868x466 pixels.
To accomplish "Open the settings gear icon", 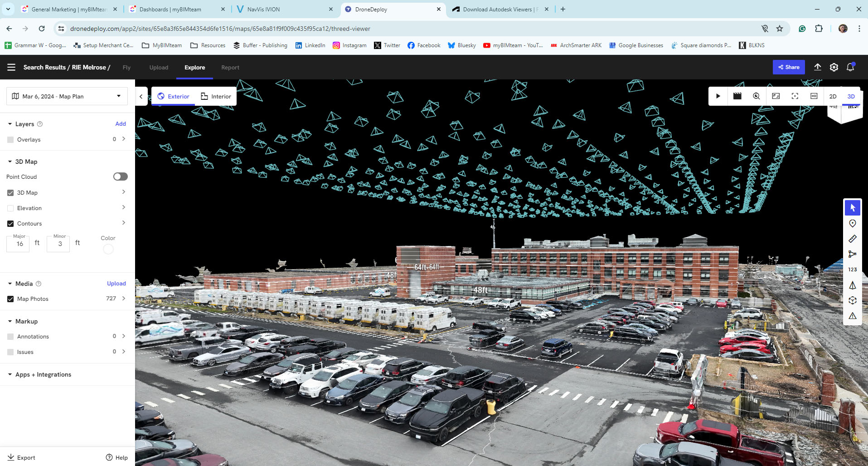I will (x=834, y=67).
